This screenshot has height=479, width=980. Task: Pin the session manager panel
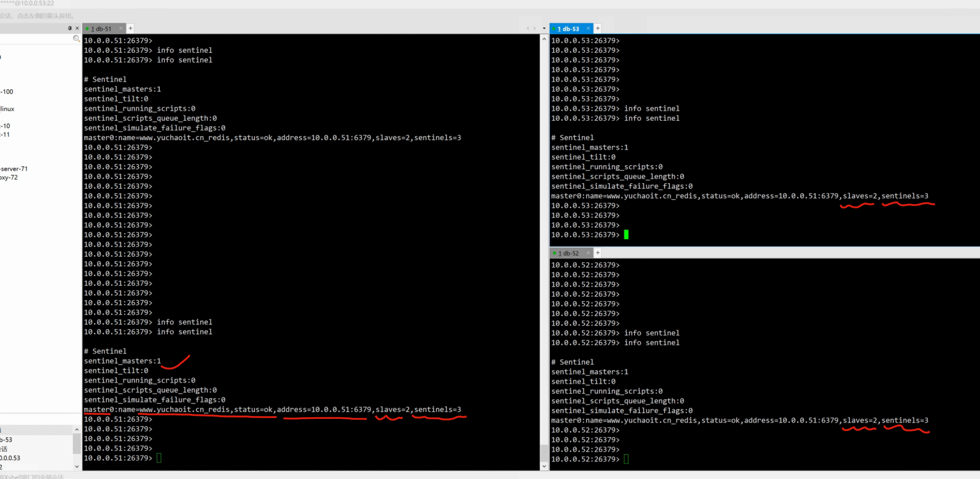pos(70,28)
